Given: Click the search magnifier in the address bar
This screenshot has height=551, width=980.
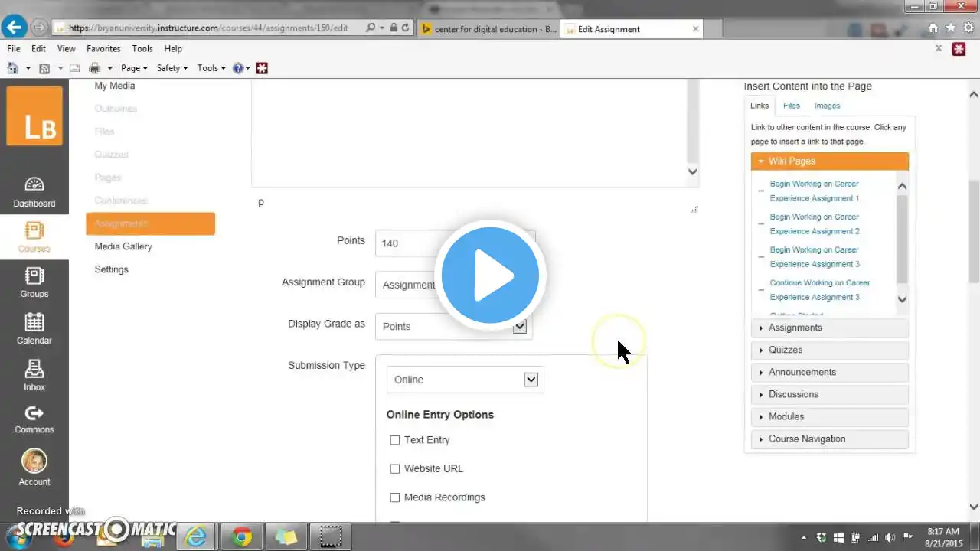Looking at the screenshot, I should [x=371, y=28].
